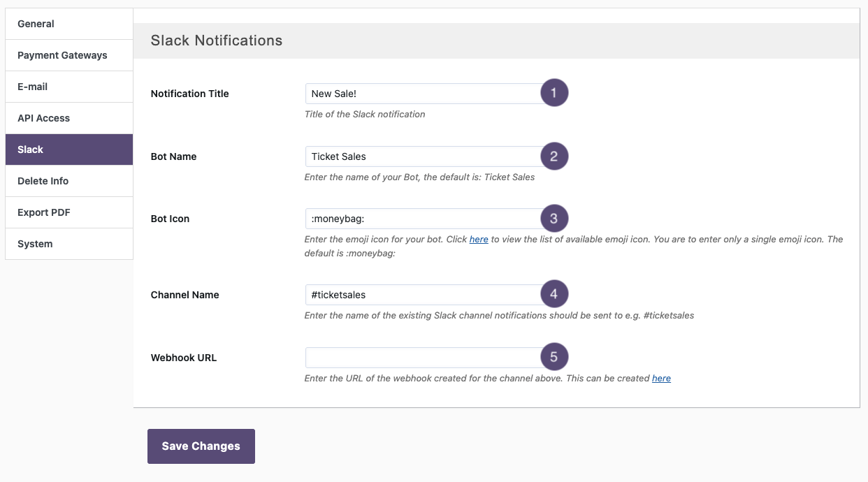This screenshot has width=868, height=482.
Task: Click the numbered badge 4 marker
Action: point(554,294)
